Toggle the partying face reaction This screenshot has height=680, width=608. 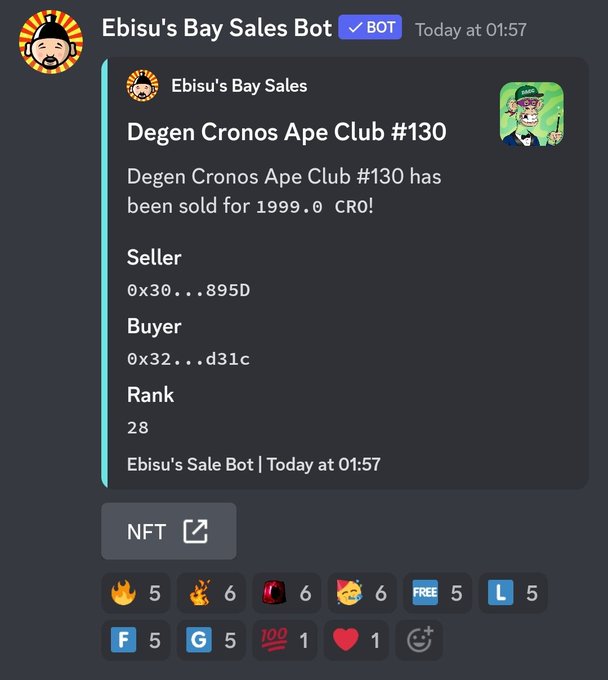362,593
